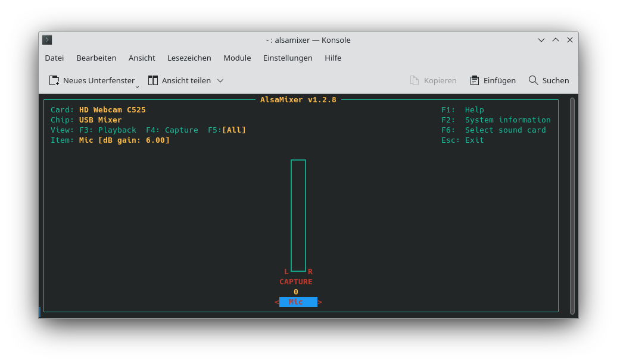Open the Module menu
This screenshot has height=364, width=617.
[x=237, y=58]
